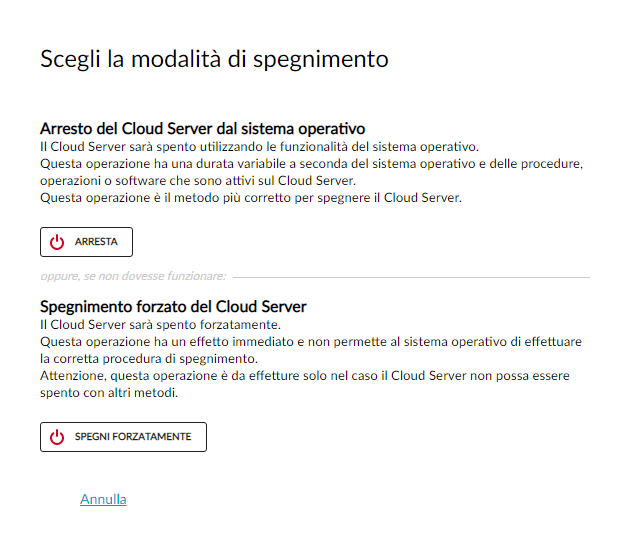
Task: Click sentence about 'metodo più corretto per spegnere'
Action: pyautogui.click(x=251, y=198)
